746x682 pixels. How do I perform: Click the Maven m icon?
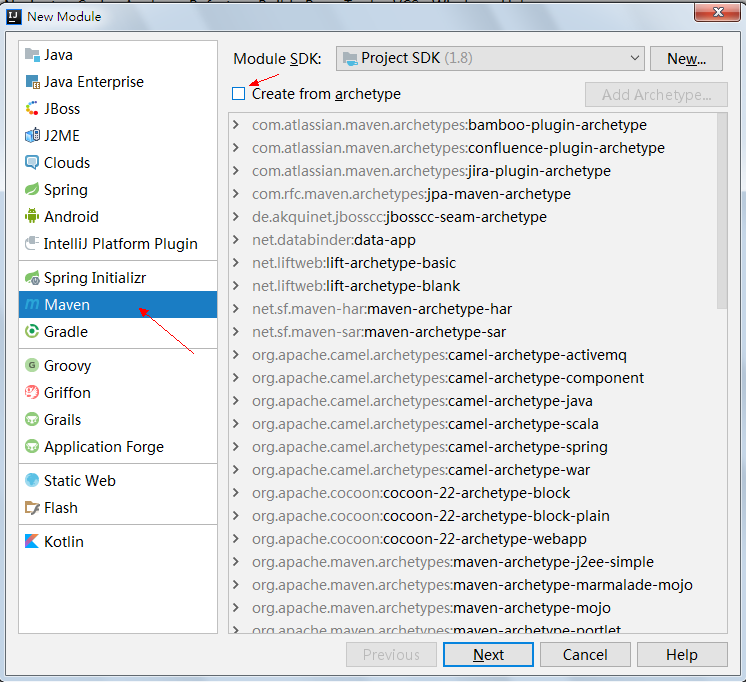[x=32, y=305]
